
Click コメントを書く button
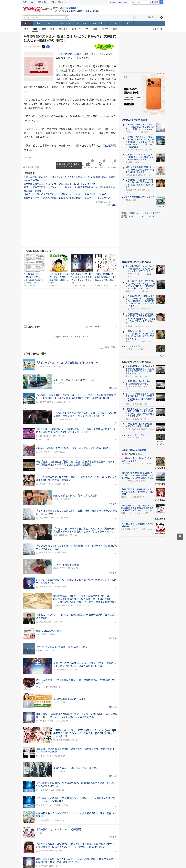click(x=93, y=327)
